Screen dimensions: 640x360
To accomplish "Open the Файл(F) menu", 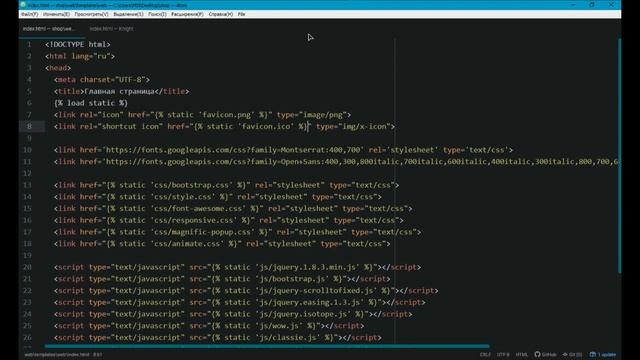I will coord(29,14).
